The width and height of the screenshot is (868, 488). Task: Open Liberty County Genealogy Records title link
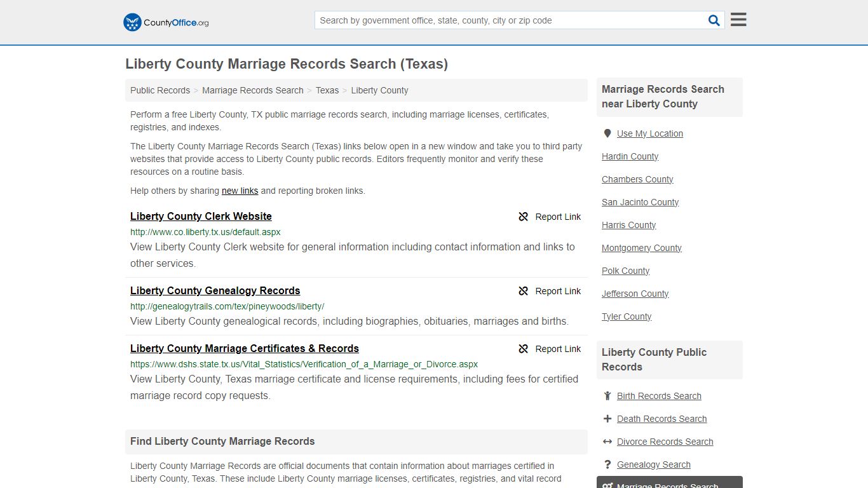coord(215,290)
